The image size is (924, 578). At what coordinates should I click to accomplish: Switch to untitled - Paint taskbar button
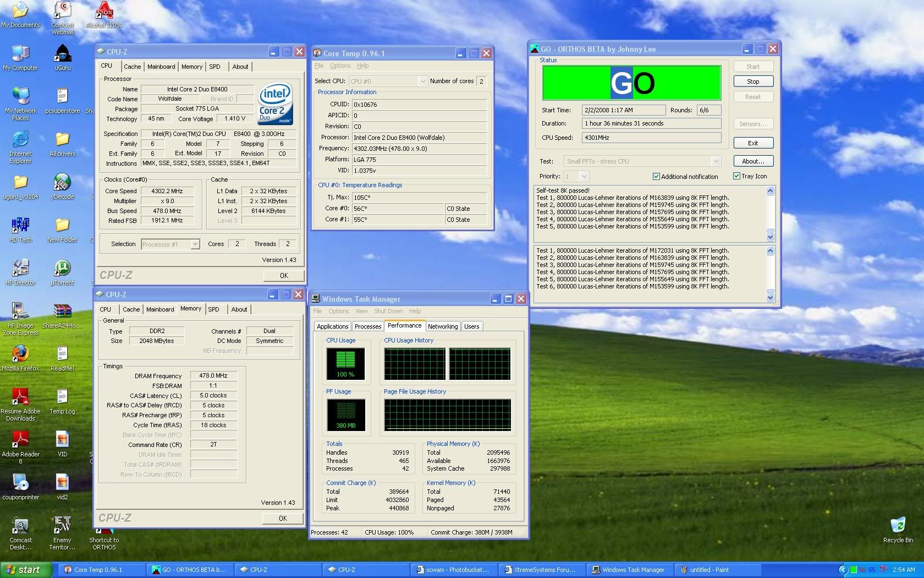pos(719,570)
